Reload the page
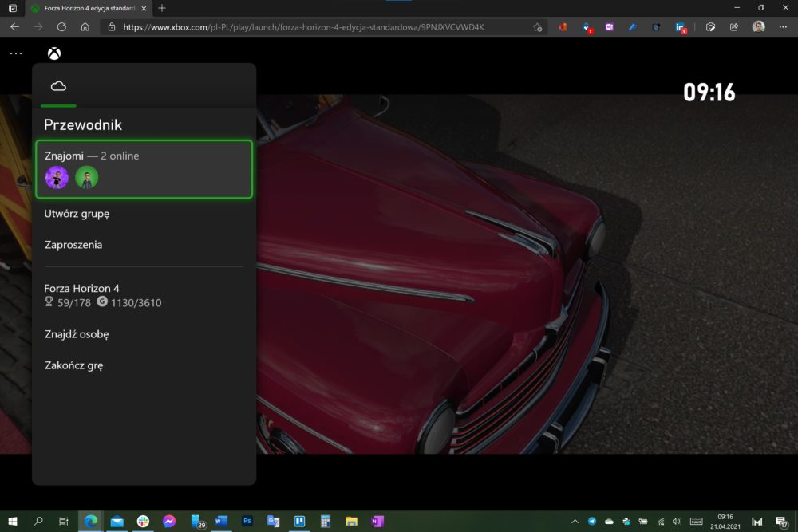798x532 pixels. (61, 27)
